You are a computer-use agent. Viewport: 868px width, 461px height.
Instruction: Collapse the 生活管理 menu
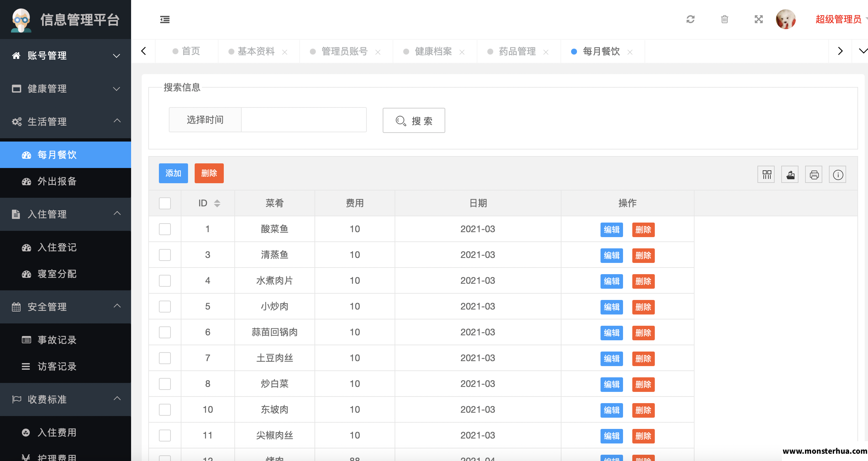(65, 122)
